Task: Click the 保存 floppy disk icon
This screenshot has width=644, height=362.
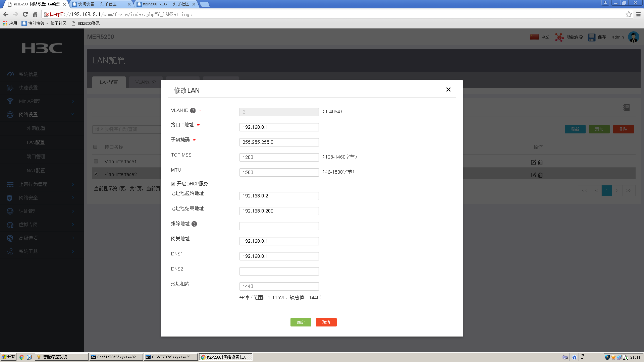Action: coord(591,37)
